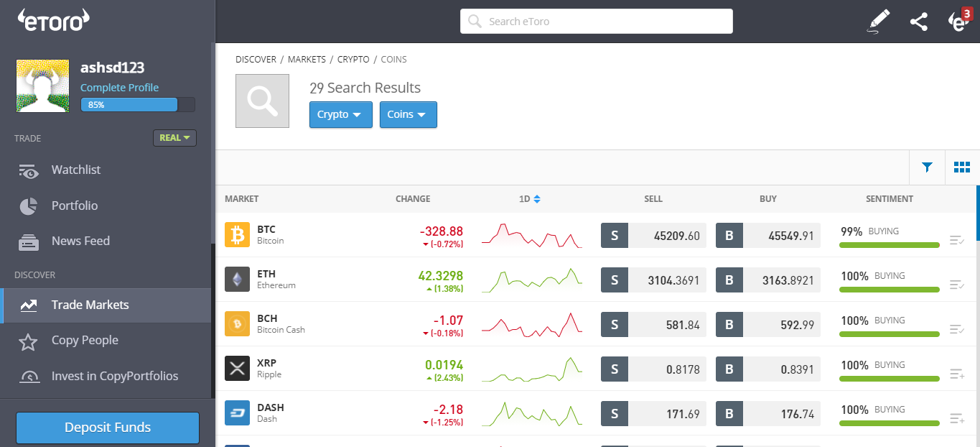Buy BCH at 592.99
This screenshot has height=447, width=980.
point(768,324)
